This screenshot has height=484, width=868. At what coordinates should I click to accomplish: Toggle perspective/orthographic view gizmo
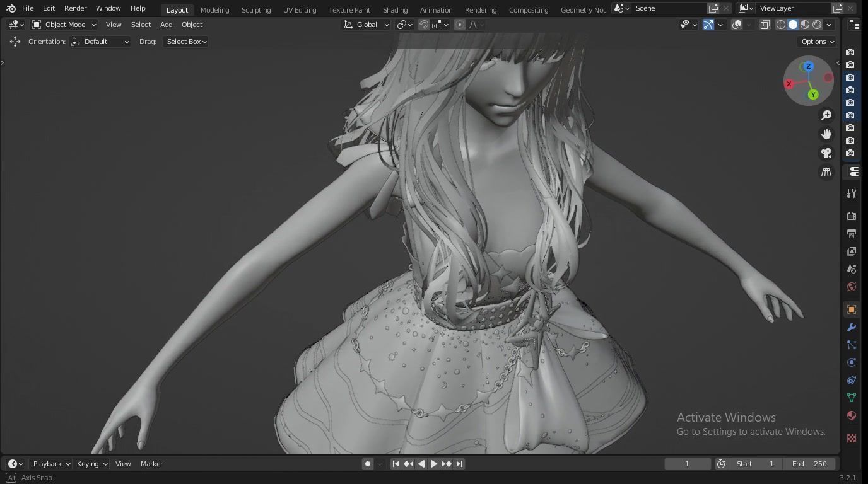tap(826, 172)
